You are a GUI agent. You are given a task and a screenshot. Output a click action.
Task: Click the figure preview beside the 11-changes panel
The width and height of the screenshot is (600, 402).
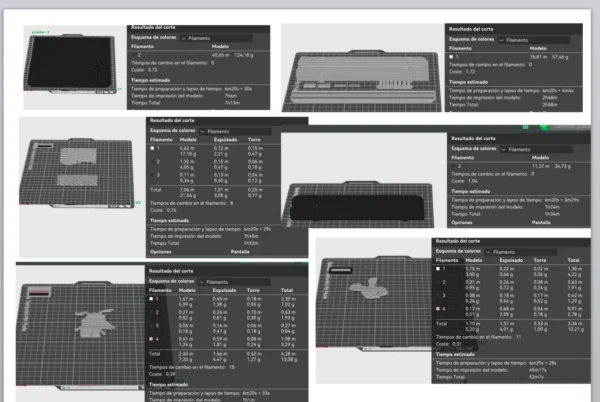coord(369,289)
